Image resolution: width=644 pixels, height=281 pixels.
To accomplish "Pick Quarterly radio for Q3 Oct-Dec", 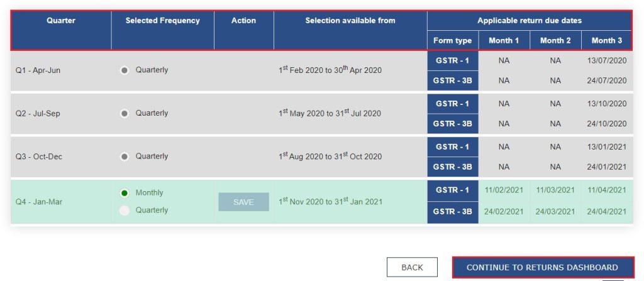I will [125, 157].
